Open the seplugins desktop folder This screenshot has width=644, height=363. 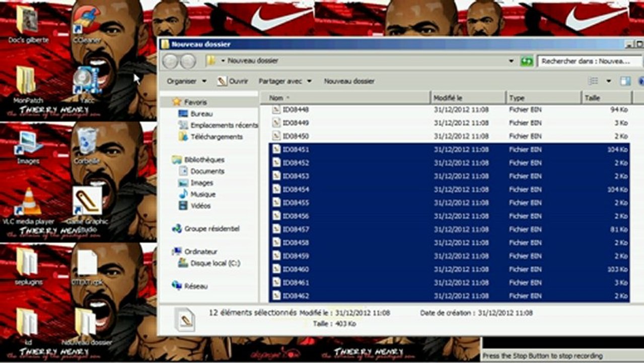tap(28, 266)
